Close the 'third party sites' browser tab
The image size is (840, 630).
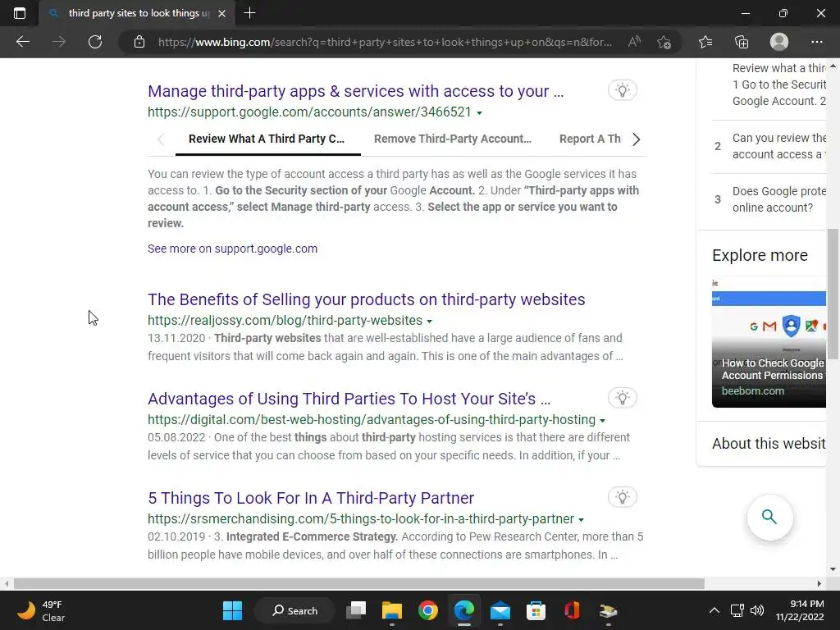pyautogui.click(x=221, y=13)
